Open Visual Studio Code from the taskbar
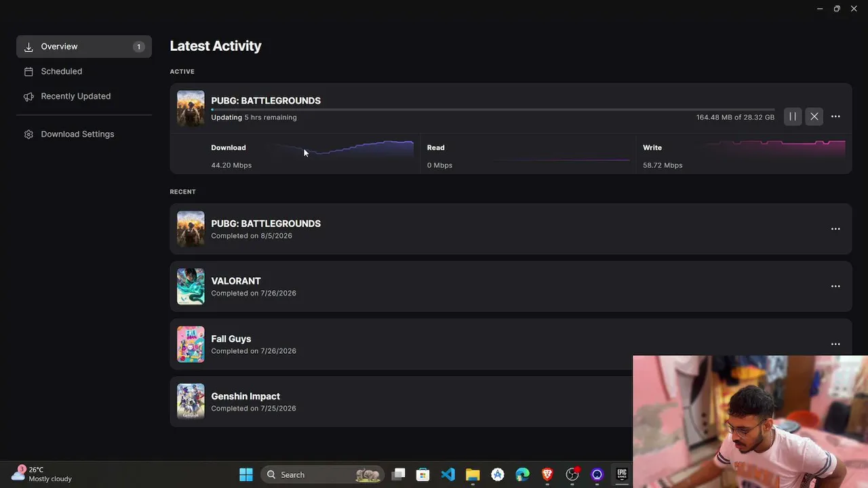The width and height of the screenshot is (868, 488). [x=448, y=474]
